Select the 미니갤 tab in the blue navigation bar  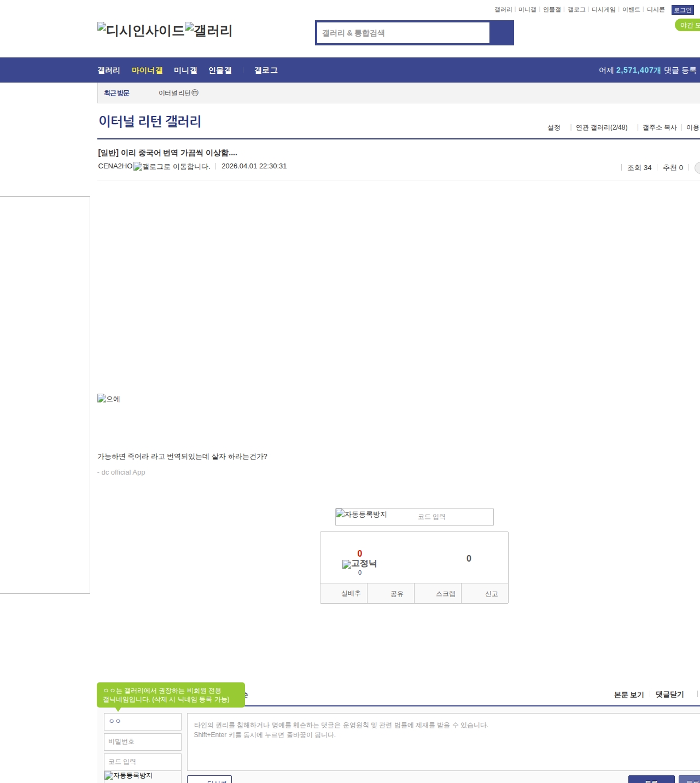(x=185, y=70)
